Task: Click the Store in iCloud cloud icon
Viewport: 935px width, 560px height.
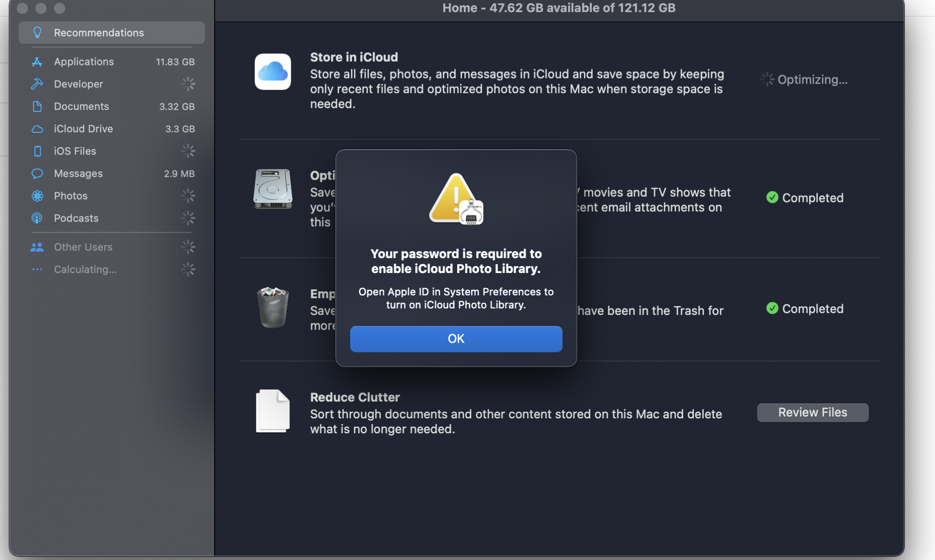Action: coord(273,72)
